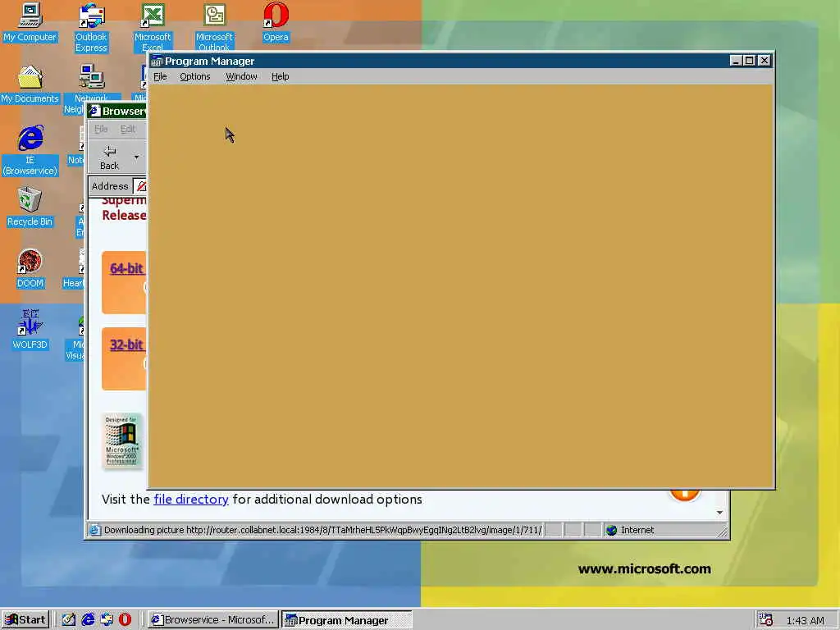Open the Options menu in Program Manager
The image size is (840, 630).
195,76
